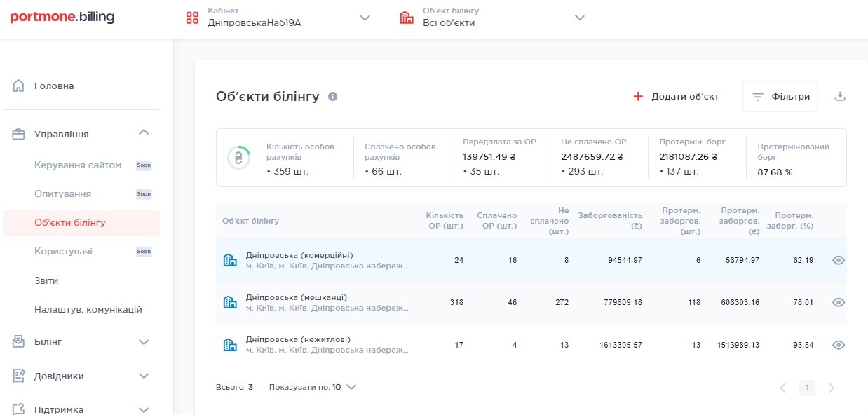The height and width of the screenshot is (415, 868).
Task: Click debt value 94544.97
Action: [625, 260]
